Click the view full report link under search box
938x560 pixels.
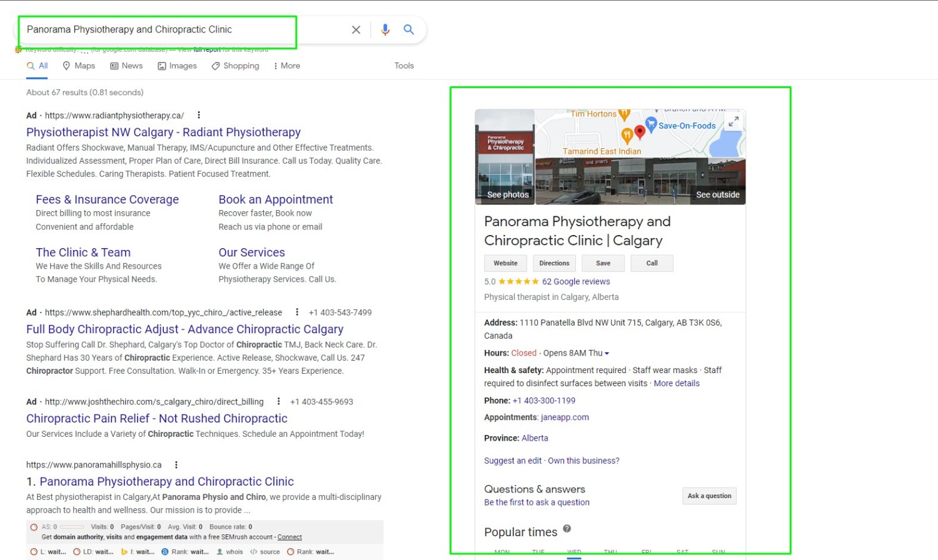[207, 50]
